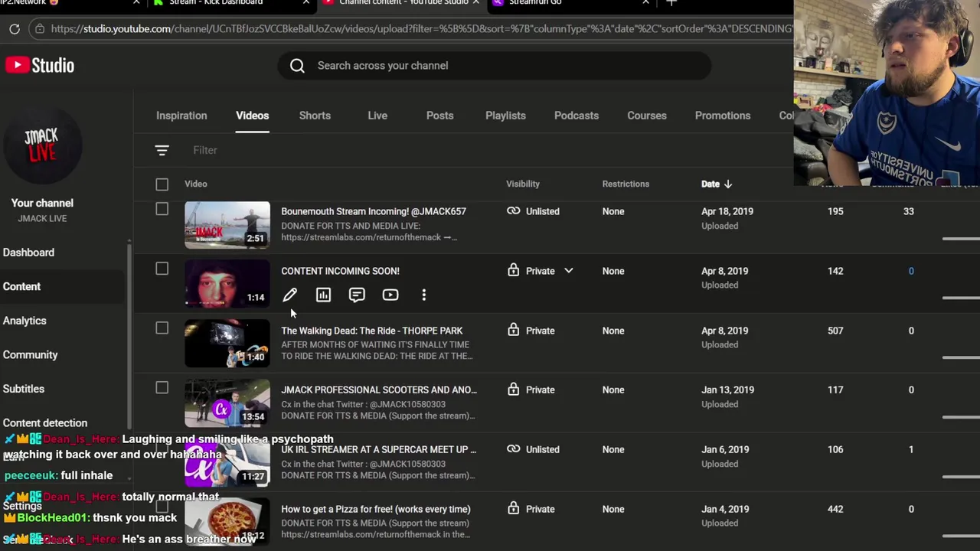Switch to the Videos tab
This screenshot has width=980, height=551.
click(x=252, y=116)
